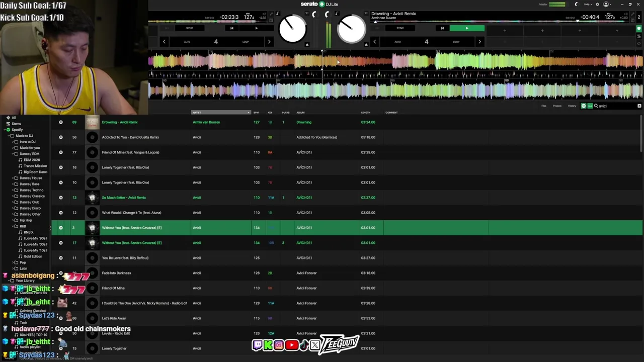Sort library by BPM column header
The height and width of the screenshot is (362, 644).
coord(256,113)
